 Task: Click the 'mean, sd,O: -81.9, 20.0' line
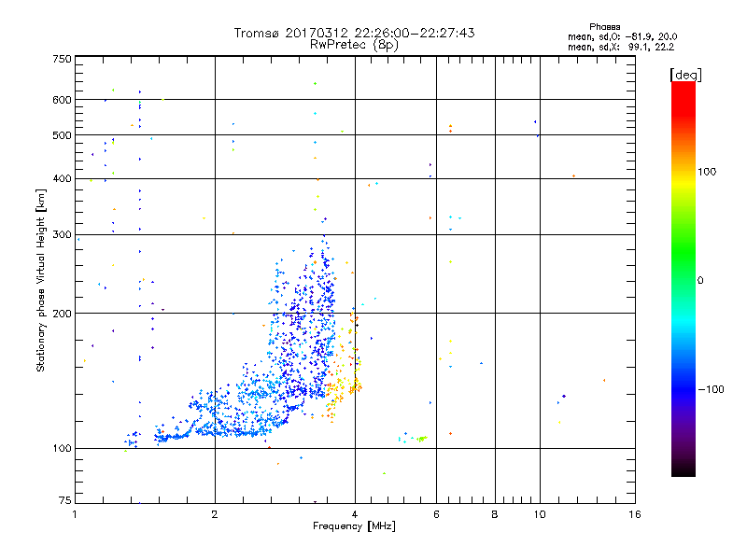[x=622, y=36]
